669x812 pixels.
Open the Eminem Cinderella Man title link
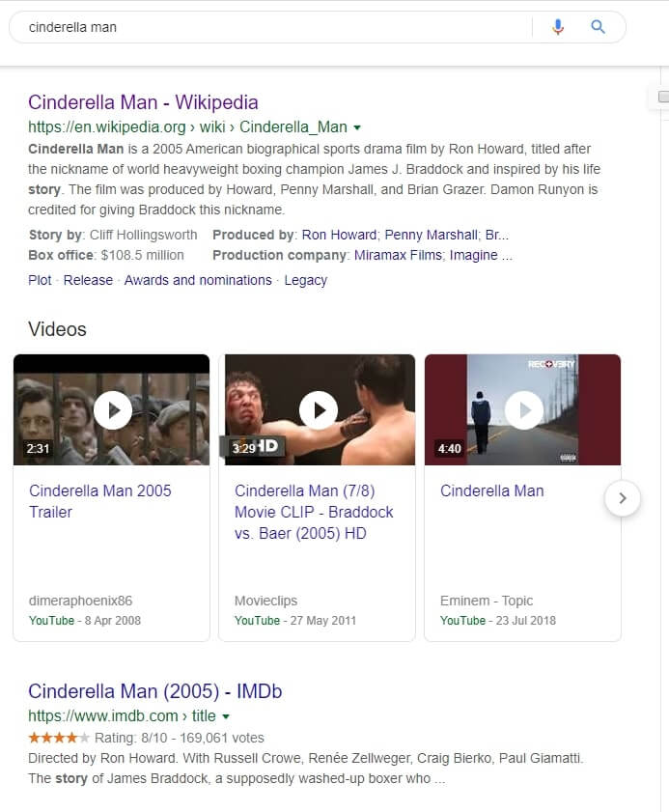click(x=492, y=490)
